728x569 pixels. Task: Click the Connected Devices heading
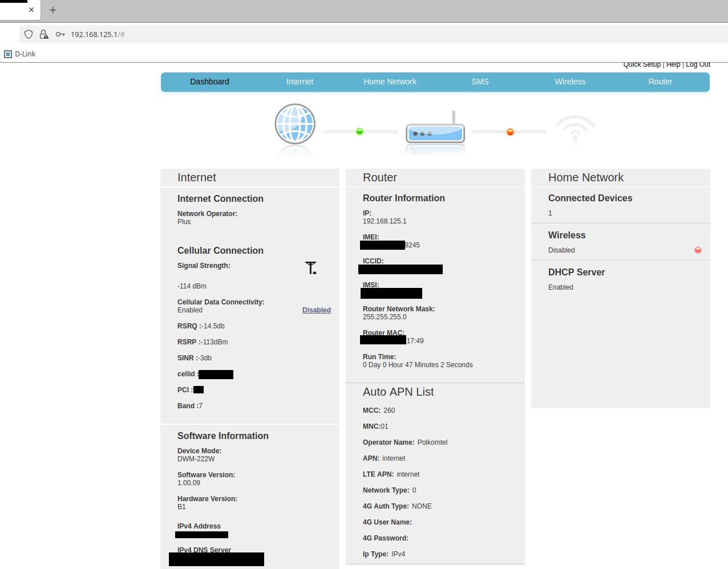[x=590, y=198]
